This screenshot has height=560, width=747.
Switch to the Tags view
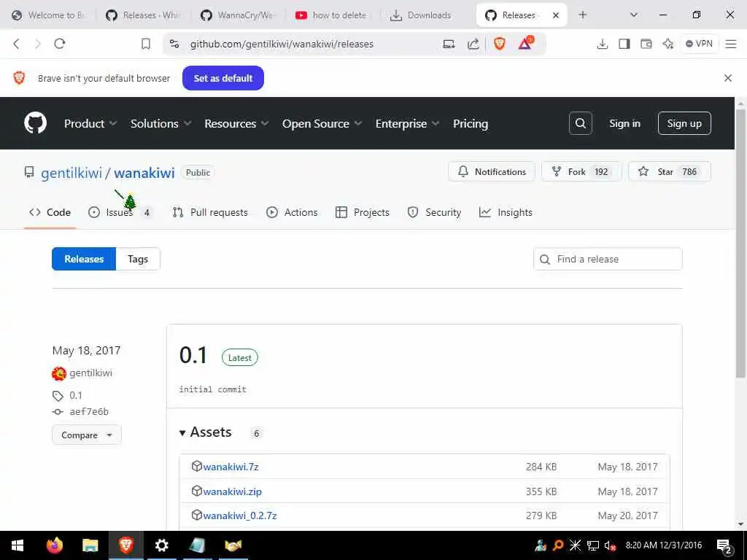(138, 259)
